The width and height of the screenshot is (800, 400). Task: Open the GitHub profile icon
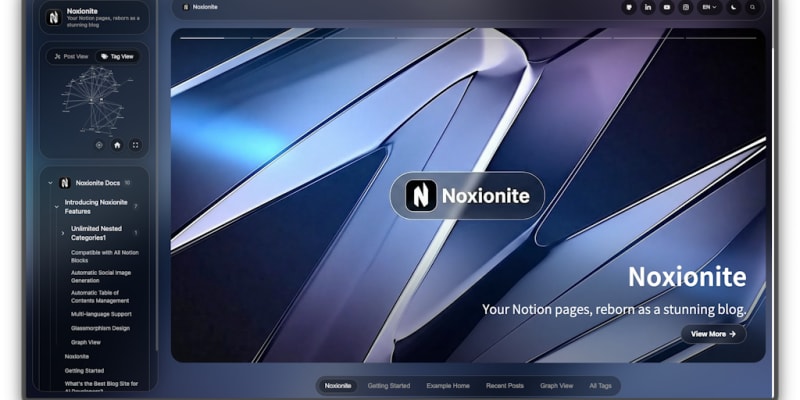629,7
